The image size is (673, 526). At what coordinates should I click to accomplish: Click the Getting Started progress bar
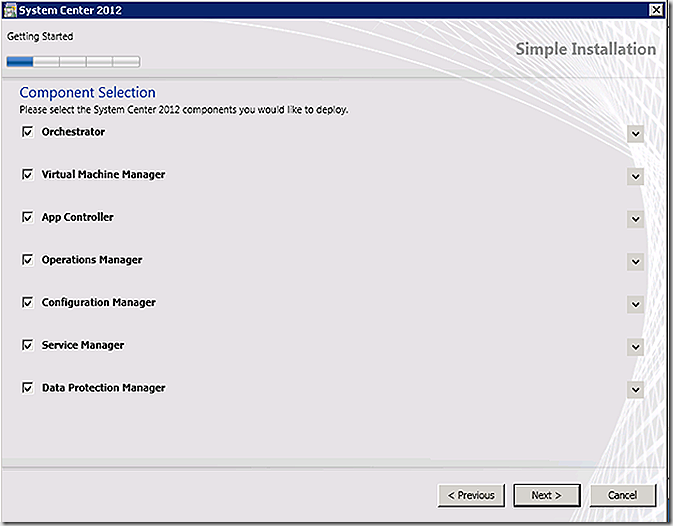coord(73,62)
